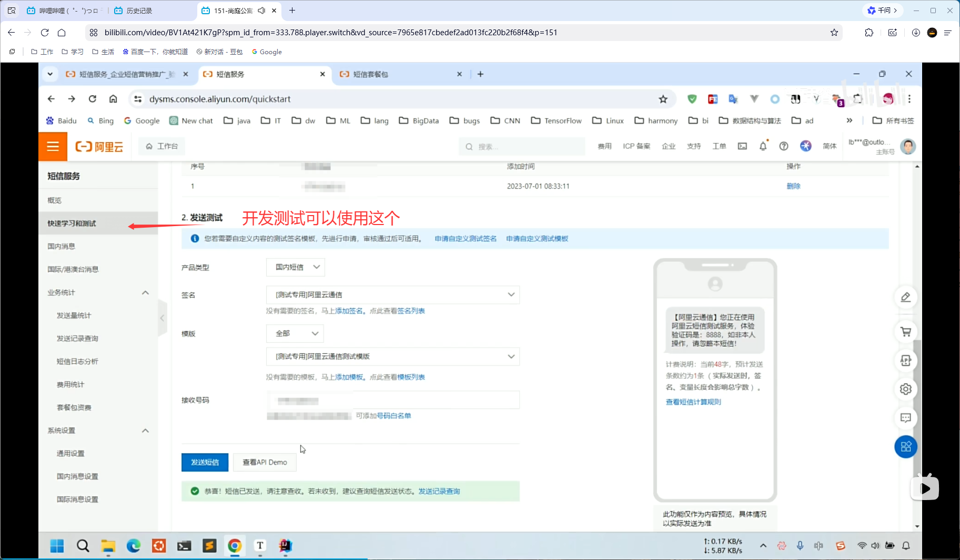The width and height of the screenshot is (960, 560).
Task: Click the 删除 link in row 1
Action: pyautogui.click(x=793, y=186)
